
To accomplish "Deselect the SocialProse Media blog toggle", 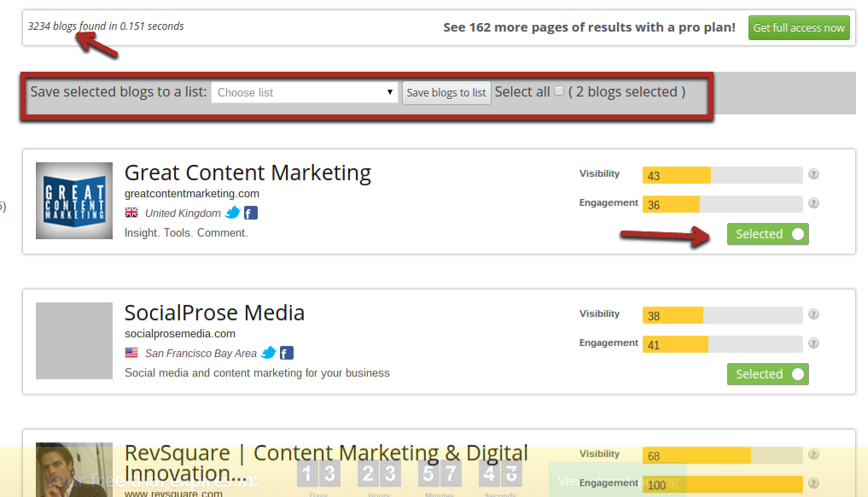I will pyautogui.click(x=768, y=374).
